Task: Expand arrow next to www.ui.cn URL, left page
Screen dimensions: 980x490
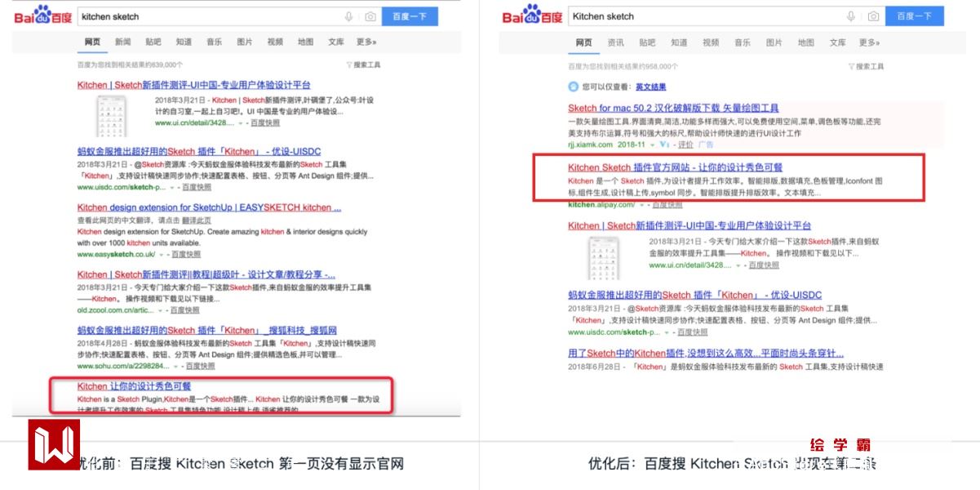Action: (241, 122)
